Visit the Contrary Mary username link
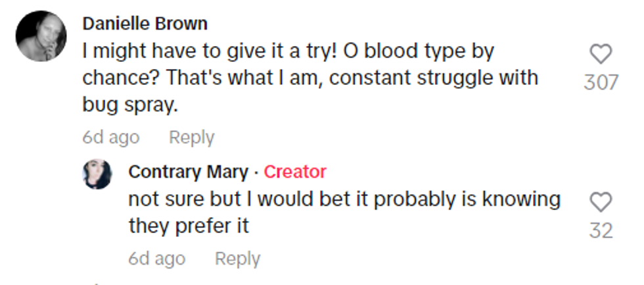This screenshot has width=644, height=285. click(188, 172)
